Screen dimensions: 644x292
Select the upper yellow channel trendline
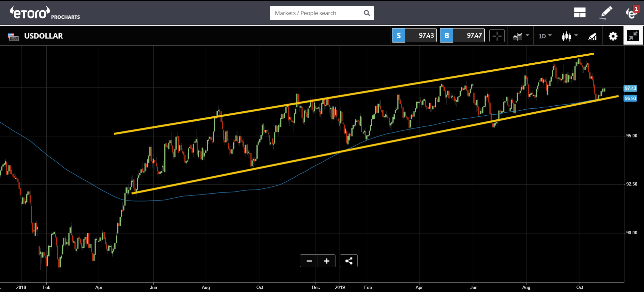(x=354, y=94)
